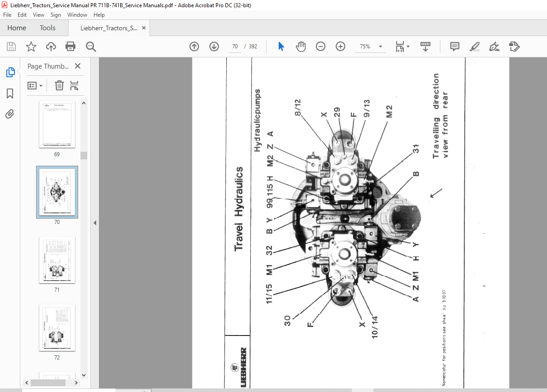Close the Liebherr document tab
547x392 pixels.
(x=144, y=28)
